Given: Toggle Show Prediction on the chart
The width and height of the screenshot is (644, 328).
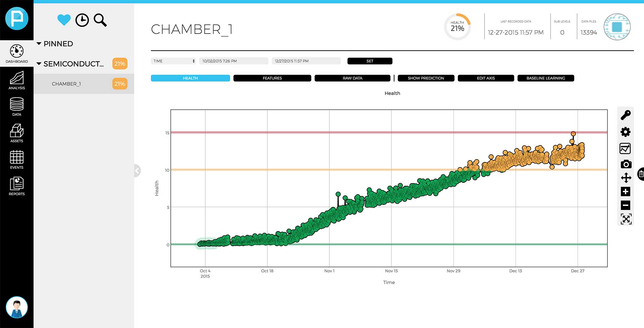Looking at the screenshot, I should pyautogui.click(x=426, y=78).
